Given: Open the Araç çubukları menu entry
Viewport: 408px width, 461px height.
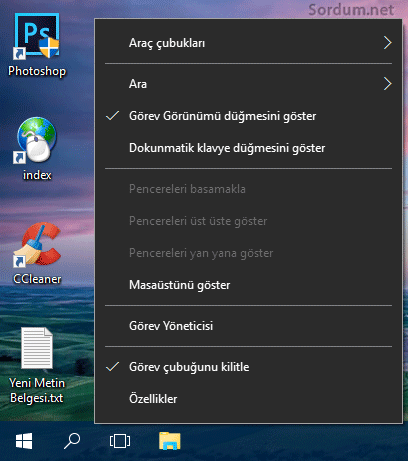Looking at the screenshot, I should (x=248, y=43).
